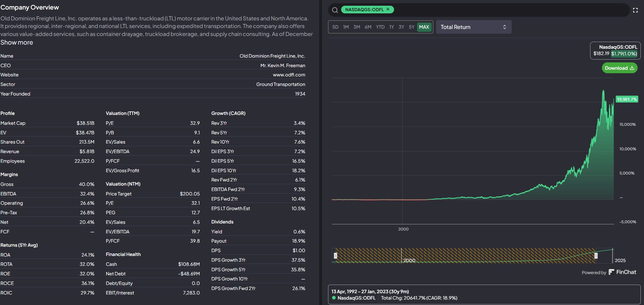Click the green NasdaqGS:ODFL legend dot
The height and width of the screenshot is (305, 644).
334,298
